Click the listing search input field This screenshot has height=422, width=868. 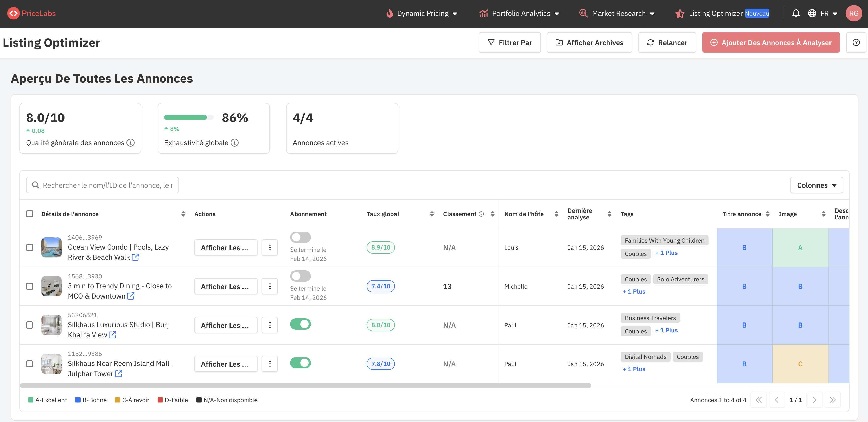click(x=107, y=185)
